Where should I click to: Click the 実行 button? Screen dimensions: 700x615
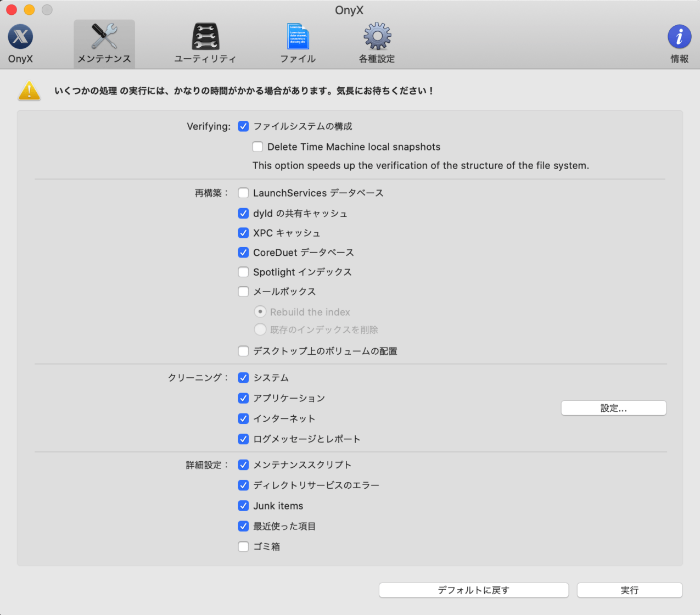[629, 590]
